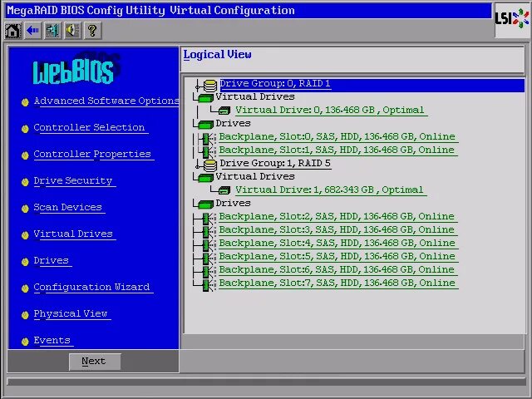Select Drive Group: 1, RAID 5
Viewport: 532px width, 399px height.
pyautogui.click(x=275, y=164)
